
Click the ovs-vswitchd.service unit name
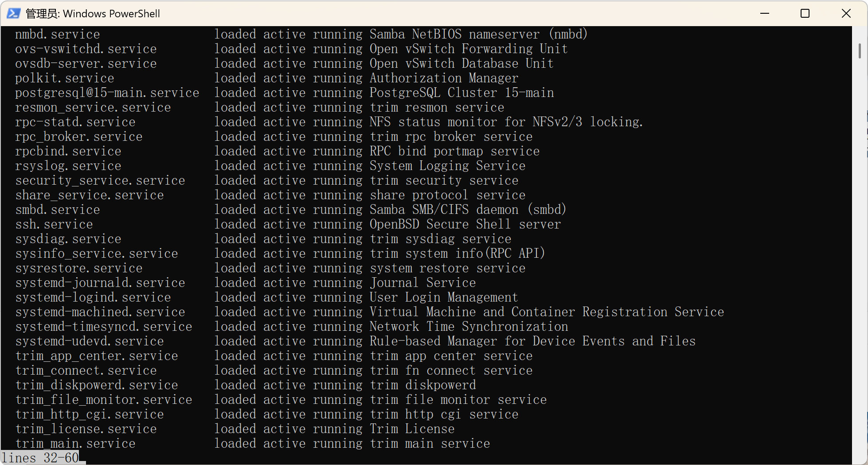tap(86, 49)
